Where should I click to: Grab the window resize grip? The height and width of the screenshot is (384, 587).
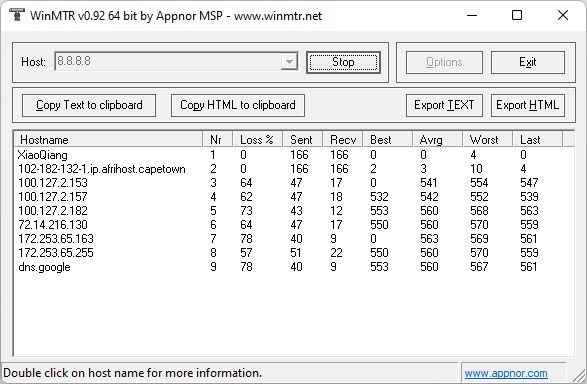coord(579,376)
